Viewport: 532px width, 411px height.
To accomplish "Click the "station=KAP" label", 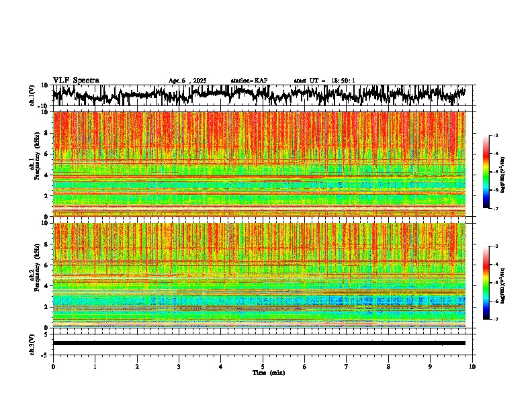I will 249,81.
